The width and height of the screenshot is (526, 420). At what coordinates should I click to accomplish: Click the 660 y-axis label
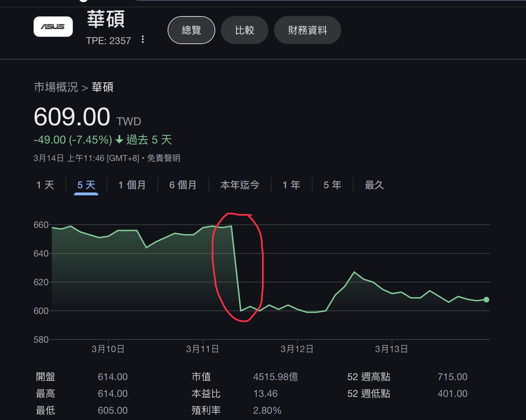point(41,225)
